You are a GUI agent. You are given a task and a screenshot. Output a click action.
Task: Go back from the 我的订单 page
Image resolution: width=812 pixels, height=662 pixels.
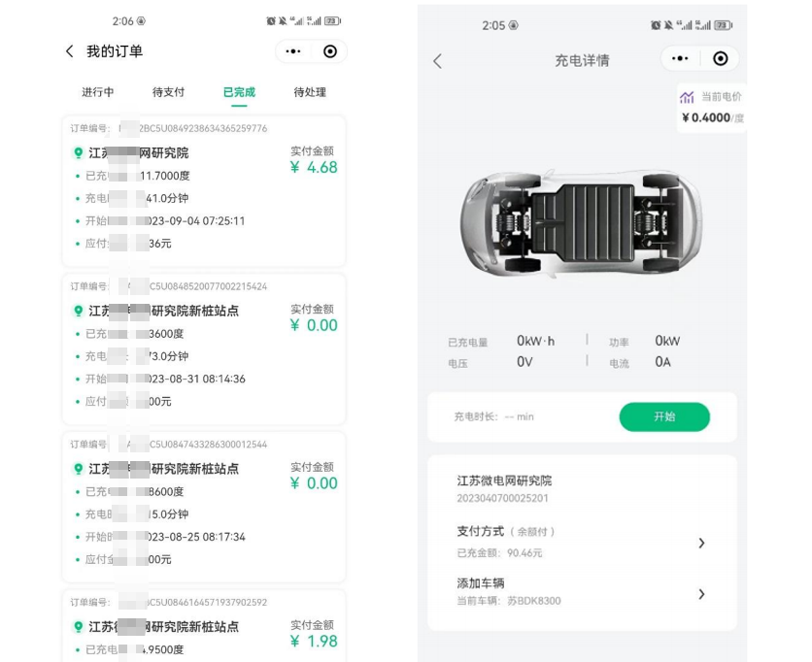point(70,51)
